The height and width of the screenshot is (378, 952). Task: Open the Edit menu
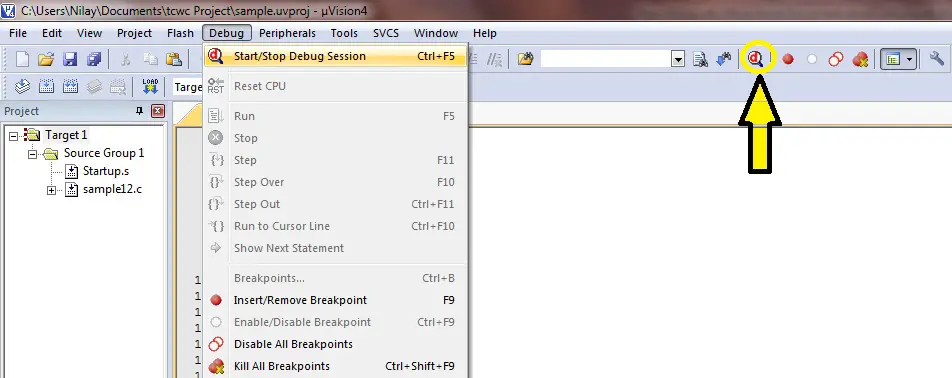coord(52,33)
